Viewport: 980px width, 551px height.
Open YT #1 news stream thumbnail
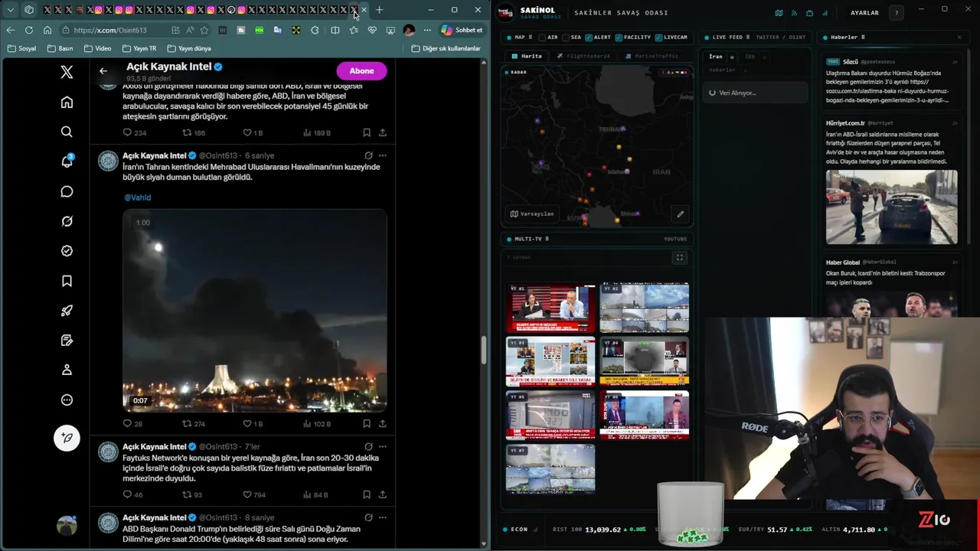coord(550,308)
